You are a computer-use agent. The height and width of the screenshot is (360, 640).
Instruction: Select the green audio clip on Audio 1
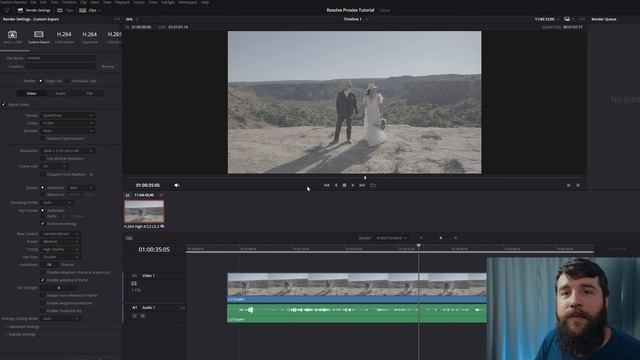coord(357,313)
